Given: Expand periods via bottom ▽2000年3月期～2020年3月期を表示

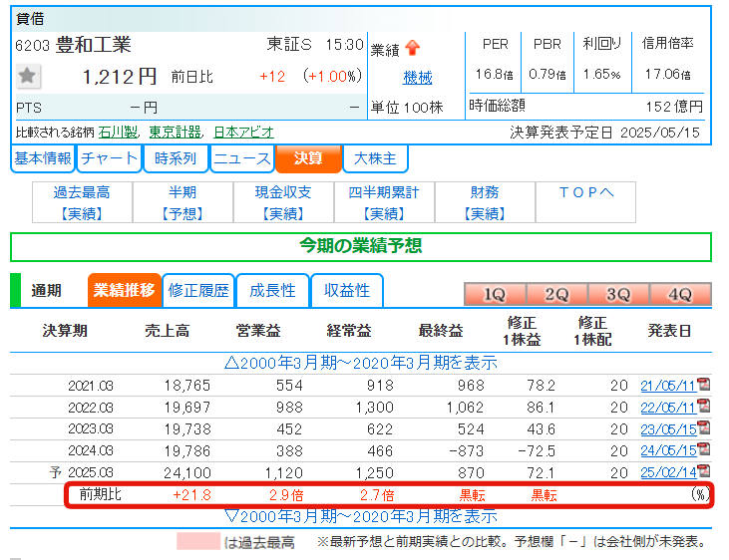Looking at the screenshot, I should (x=360, y=516).
